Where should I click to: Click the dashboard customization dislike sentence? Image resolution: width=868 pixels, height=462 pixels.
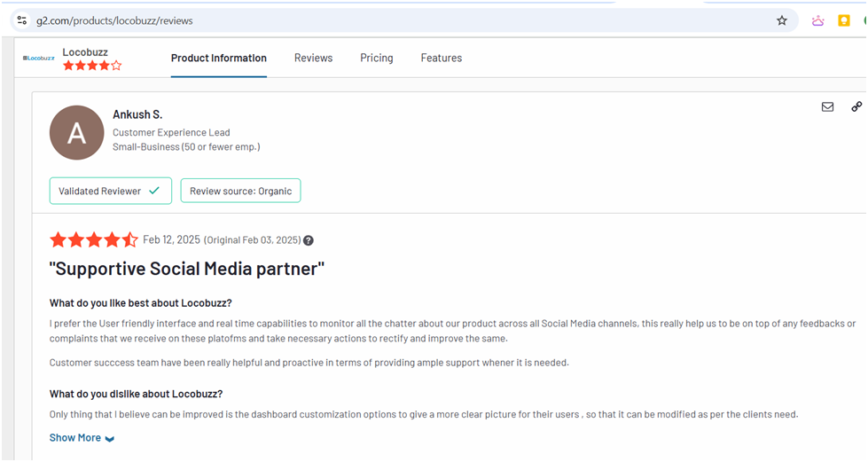[424, 414]
